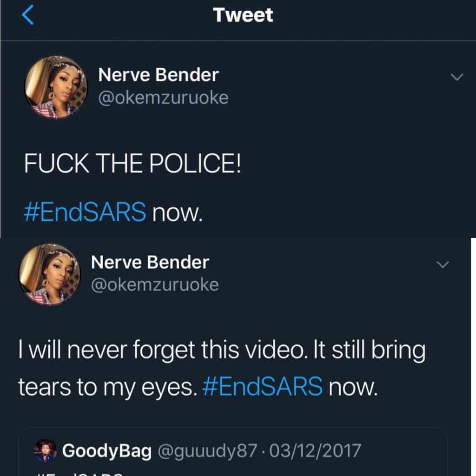Open profile picture on the second tweet
Image resolution: width=476 pixels, height=476 pixels.
[49, 274]
